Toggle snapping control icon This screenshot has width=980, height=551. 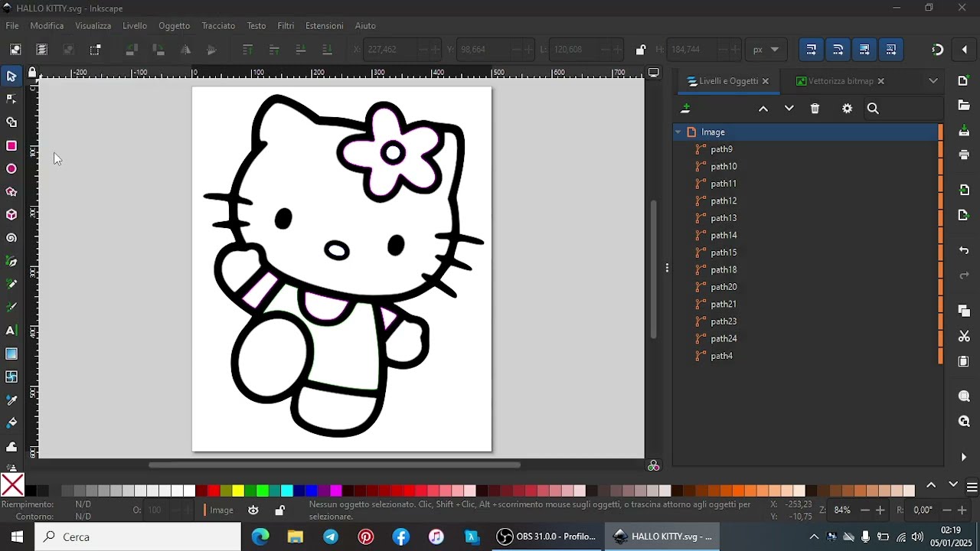pyautogui.click(x=938, y=50)
